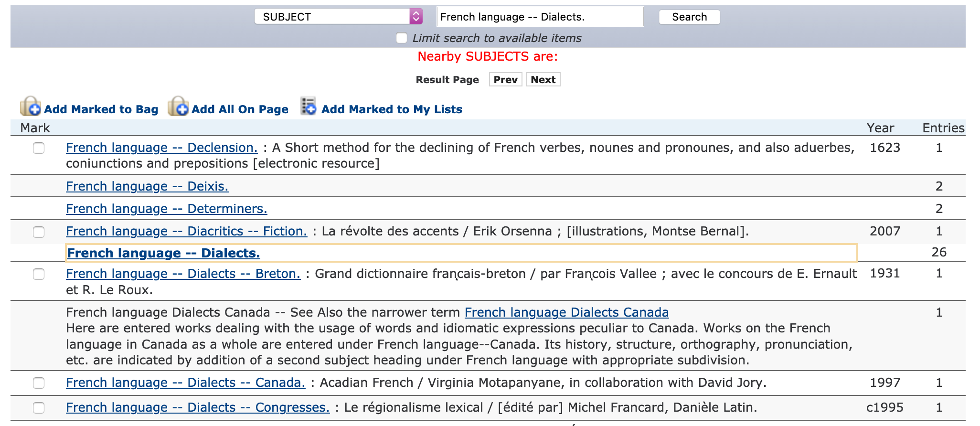Click the Add All On Page bag icon
This screenshot has height=426, width=980.
point(178,106)
